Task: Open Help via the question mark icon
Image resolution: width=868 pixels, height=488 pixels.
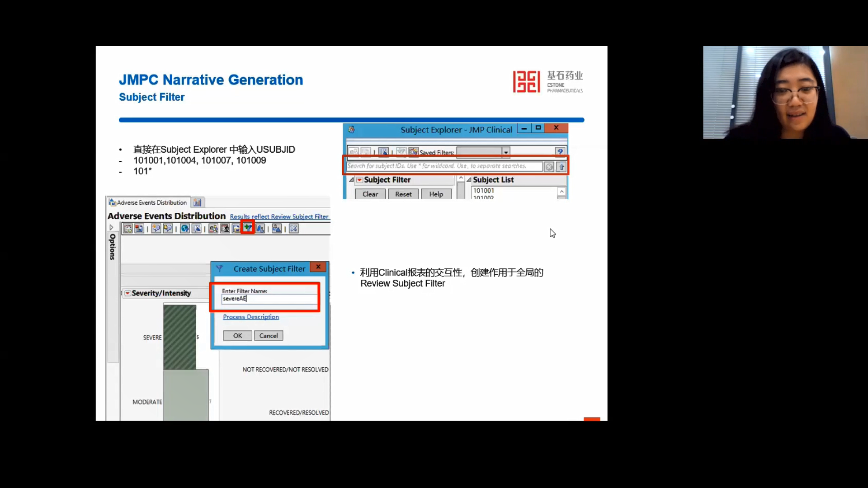Action: coord(561,152)
